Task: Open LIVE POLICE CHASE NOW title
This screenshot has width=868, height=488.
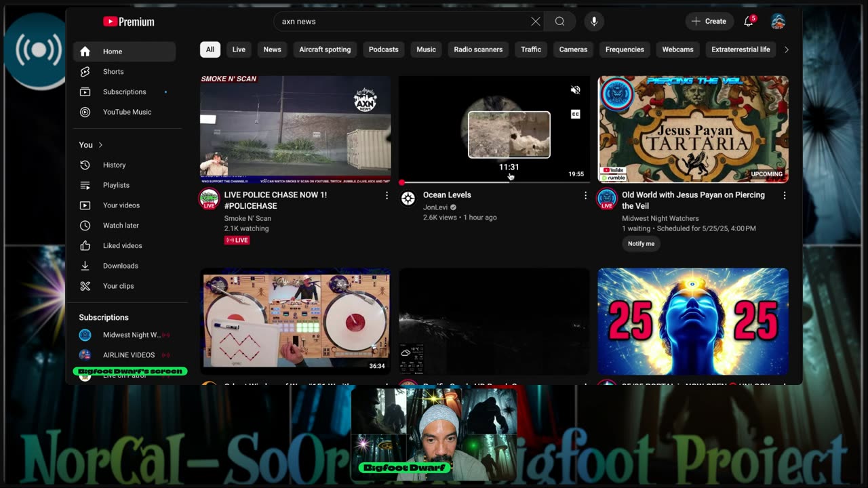Action: (x=275, y=200)
